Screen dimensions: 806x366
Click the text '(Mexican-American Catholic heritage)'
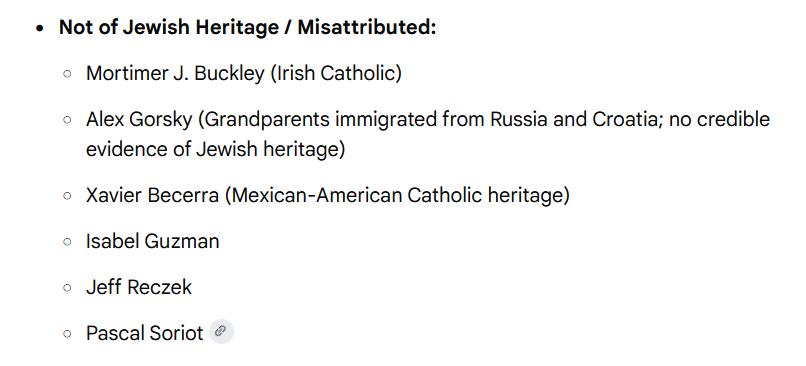coord(397,195)
